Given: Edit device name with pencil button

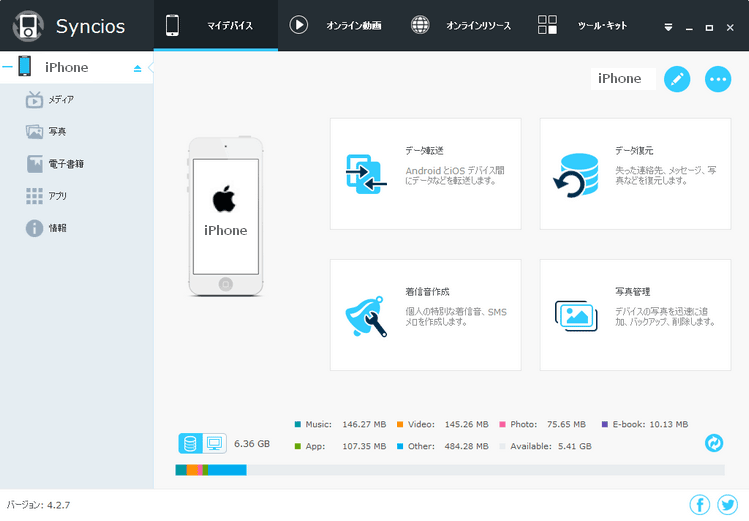Looking at the screenshot, I should [677, 79].
